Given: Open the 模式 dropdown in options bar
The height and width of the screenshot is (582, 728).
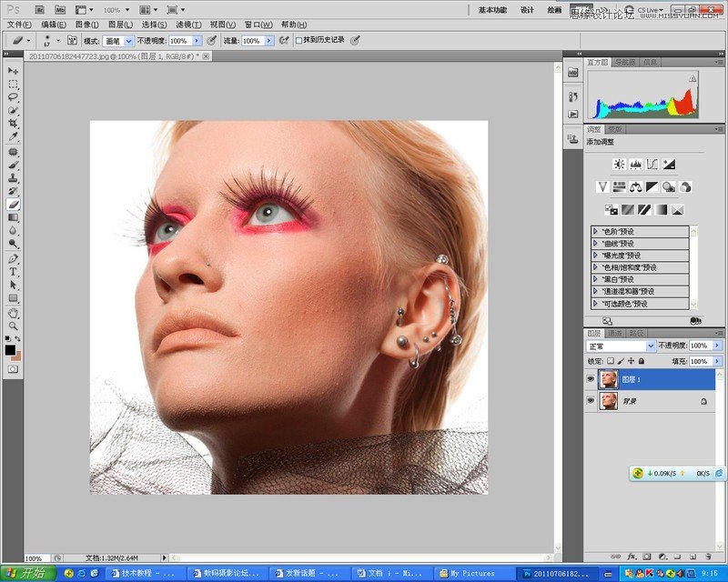Looking at the screenshot, I should click(128, 41).
